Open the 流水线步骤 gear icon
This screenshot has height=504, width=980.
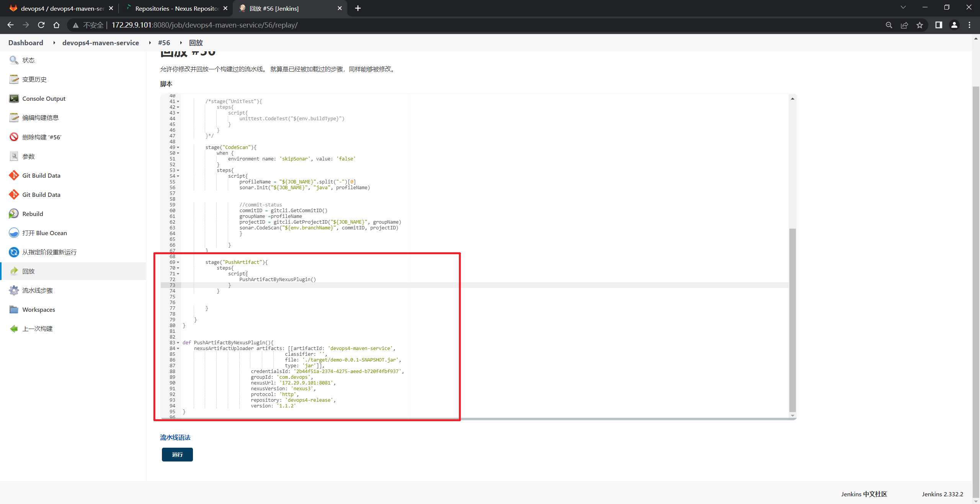click(14, 290)
